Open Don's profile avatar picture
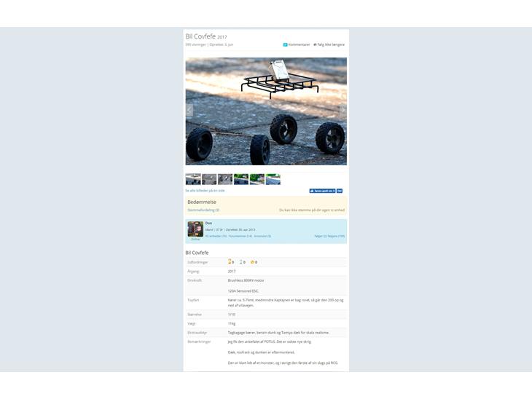532x399 pixels. point(195,229)
